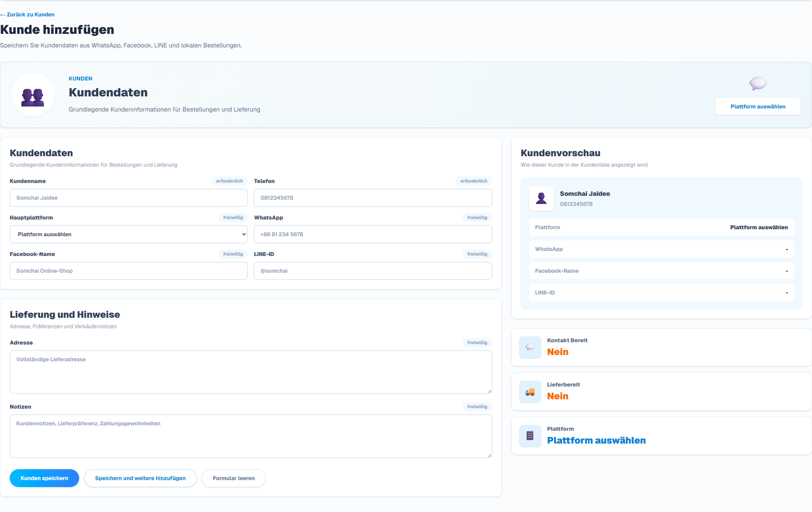Click the user avatar icon in Kundenvorschau
This screenshot has width=812, height=512.
(x=541, y=198)
